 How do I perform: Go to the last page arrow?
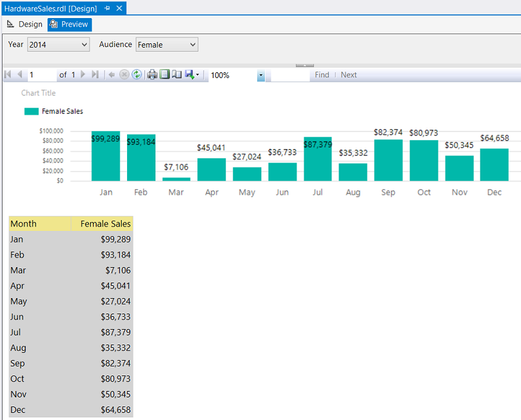[x=95, y=75]
